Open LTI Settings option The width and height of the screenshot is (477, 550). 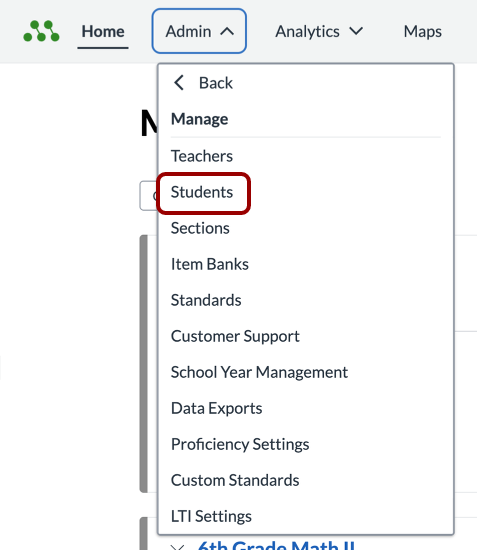point(211,516)
